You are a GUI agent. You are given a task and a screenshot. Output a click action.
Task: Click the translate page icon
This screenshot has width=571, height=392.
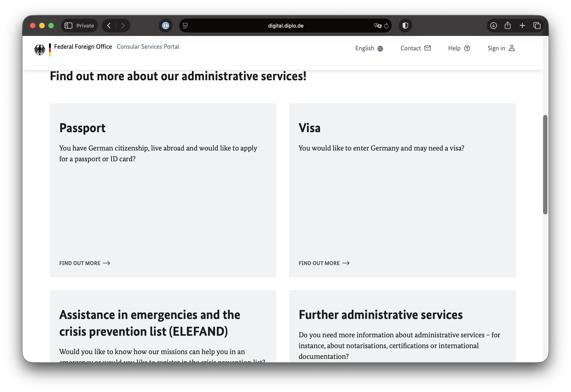(377, 26)
